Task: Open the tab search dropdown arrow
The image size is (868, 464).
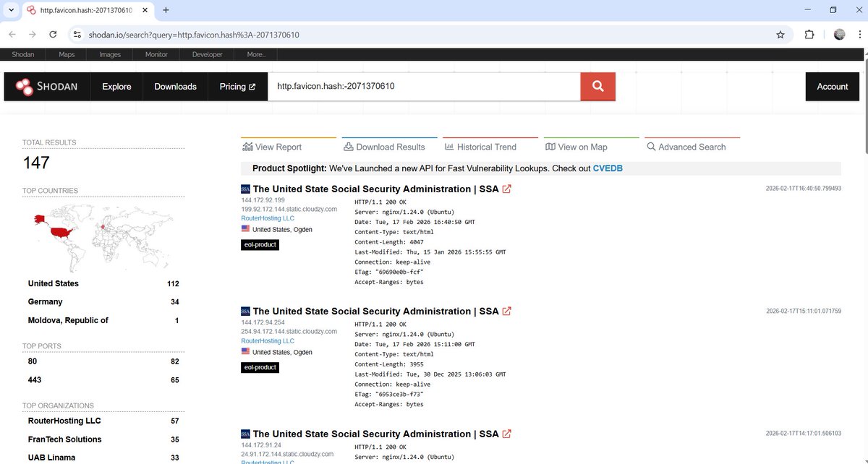Action: pos(11,10)
